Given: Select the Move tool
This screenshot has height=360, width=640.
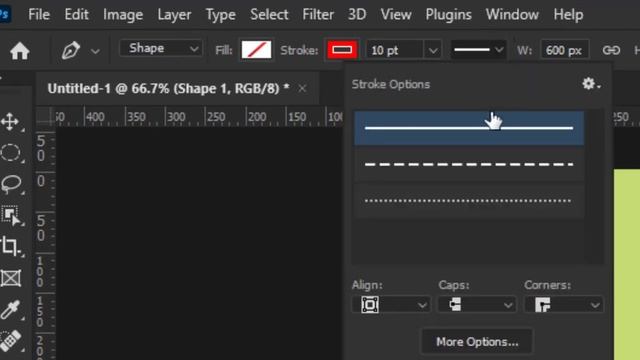Looking at the screenshot, I should pyautogui.click(x=10, y=122).
